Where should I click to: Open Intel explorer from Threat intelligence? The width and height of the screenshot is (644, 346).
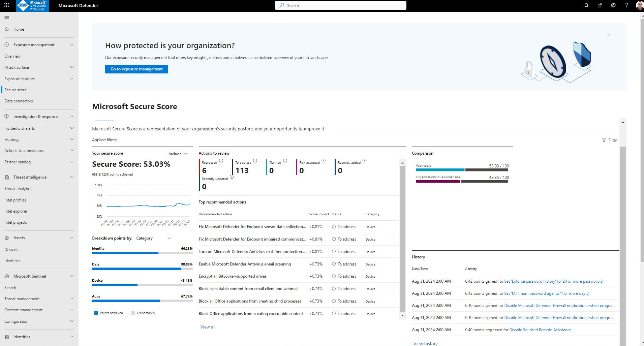pyautogui.click(x=16, y=211)
